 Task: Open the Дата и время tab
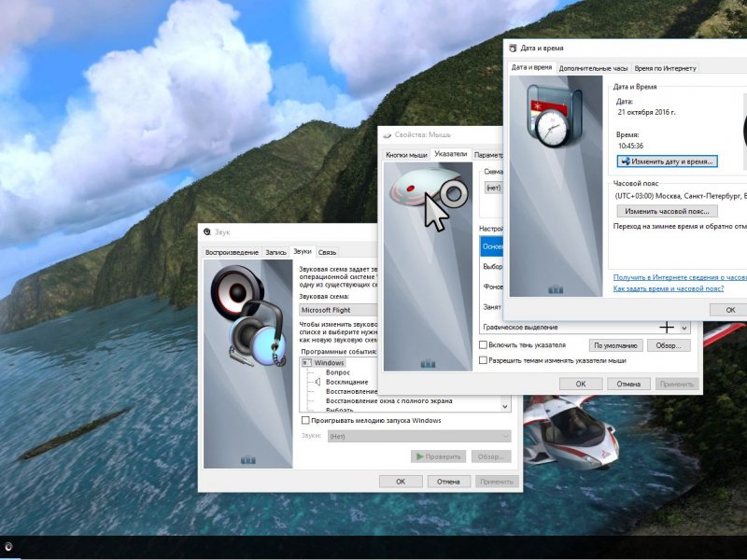tap(531, 67)
